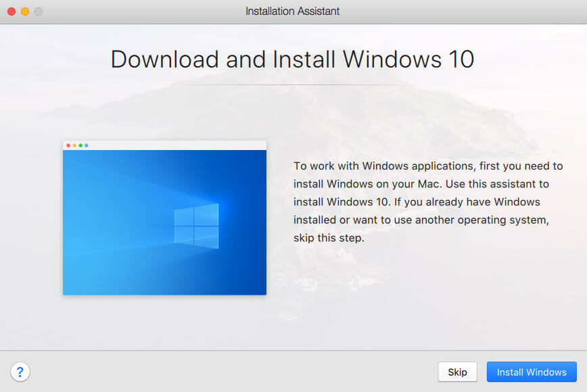Click the thin divider line under the heading
Viewport: 587px width, 392px height.
click(x=292, y=85)
